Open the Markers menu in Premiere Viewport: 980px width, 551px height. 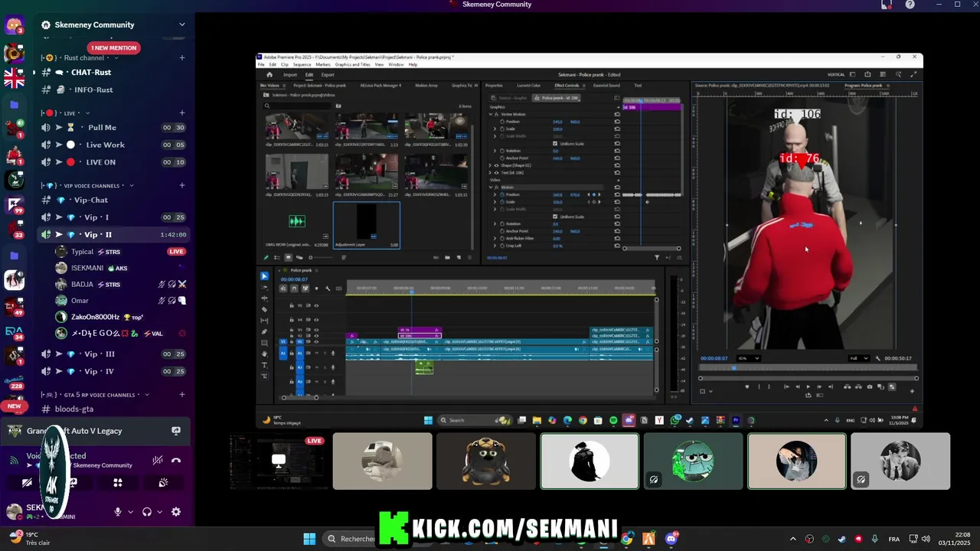click(x=323, y=64)
